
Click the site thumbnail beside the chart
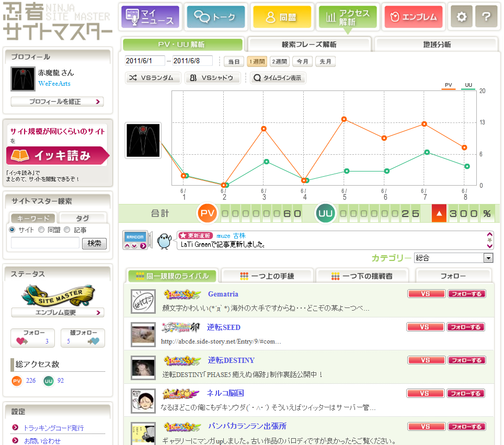click(143, 141)
